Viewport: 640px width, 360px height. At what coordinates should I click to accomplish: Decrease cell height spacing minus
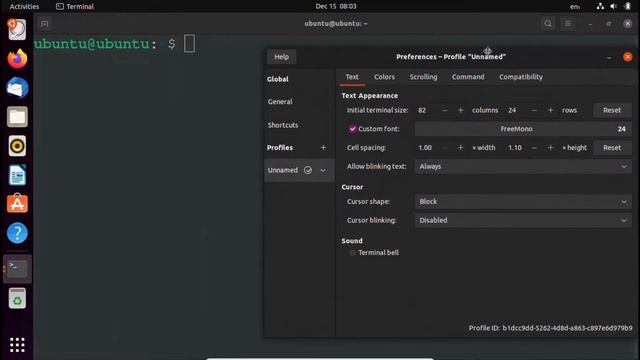(x=534, y=148)
